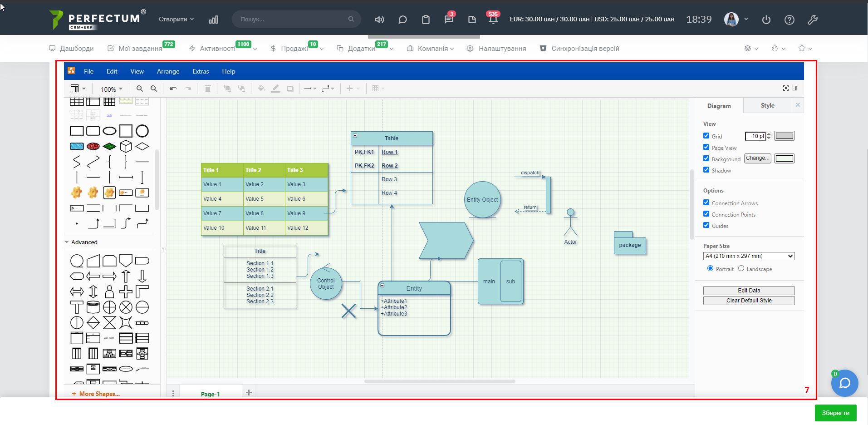Click the Edit Data button
Image resolution: width=868 pixels, height=425 pixels.
749,291
